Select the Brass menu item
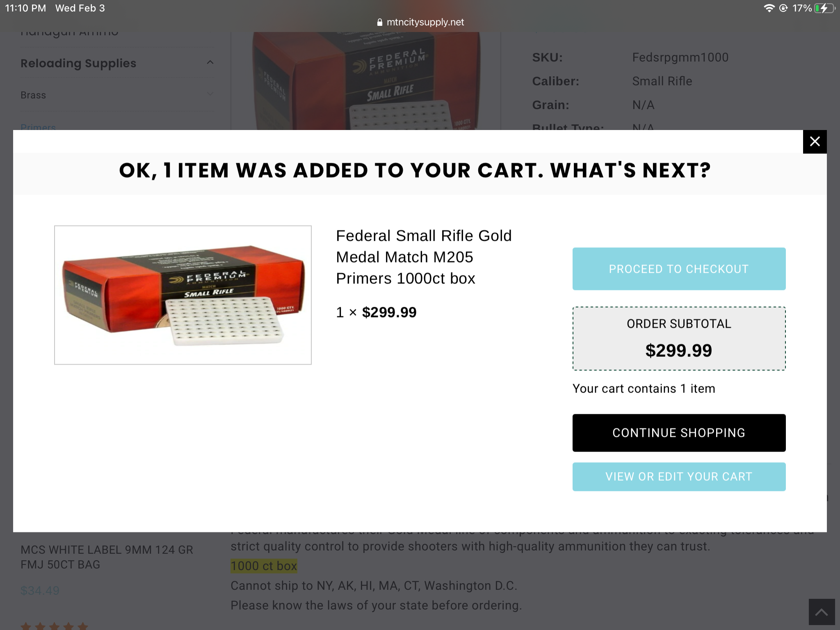Viewport: 840px width, 630px height. [x=33, y=95]
